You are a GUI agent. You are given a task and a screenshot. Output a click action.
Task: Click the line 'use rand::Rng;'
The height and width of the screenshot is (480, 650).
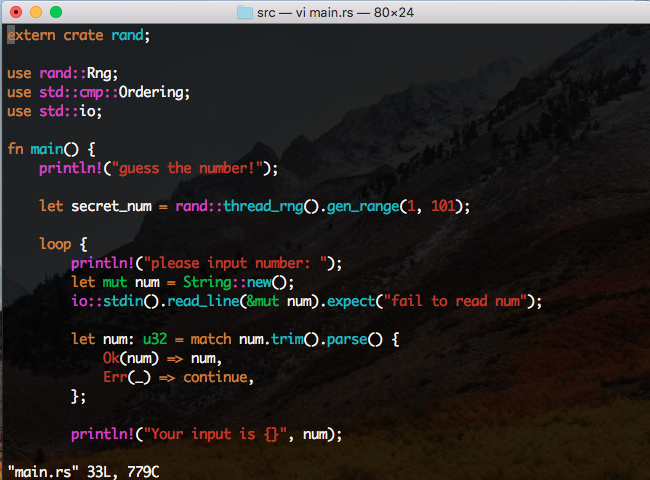[63, 73]
